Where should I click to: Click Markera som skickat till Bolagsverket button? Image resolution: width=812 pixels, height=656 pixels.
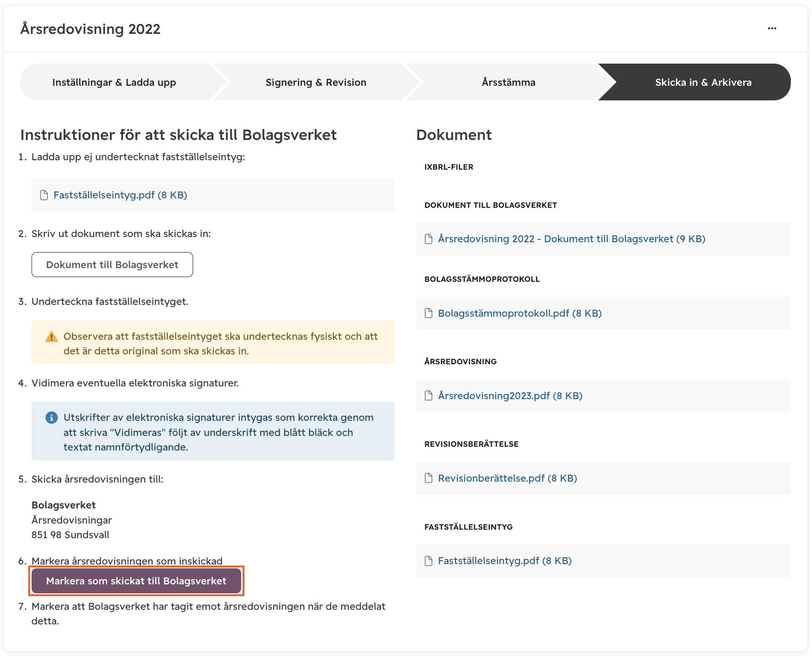click(136, 581)
